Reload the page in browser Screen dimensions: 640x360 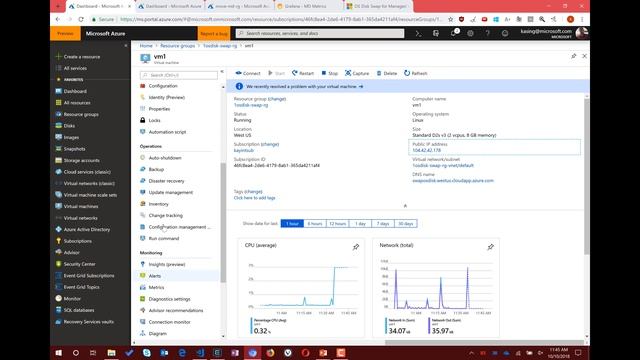tap(81, 19)
